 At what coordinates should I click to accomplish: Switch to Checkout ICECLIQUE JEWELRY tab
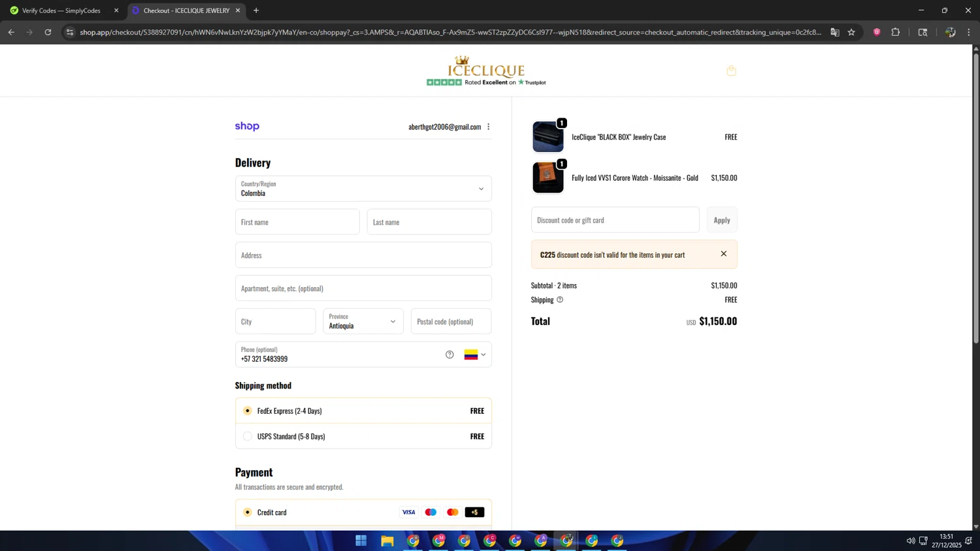(186, 10)
